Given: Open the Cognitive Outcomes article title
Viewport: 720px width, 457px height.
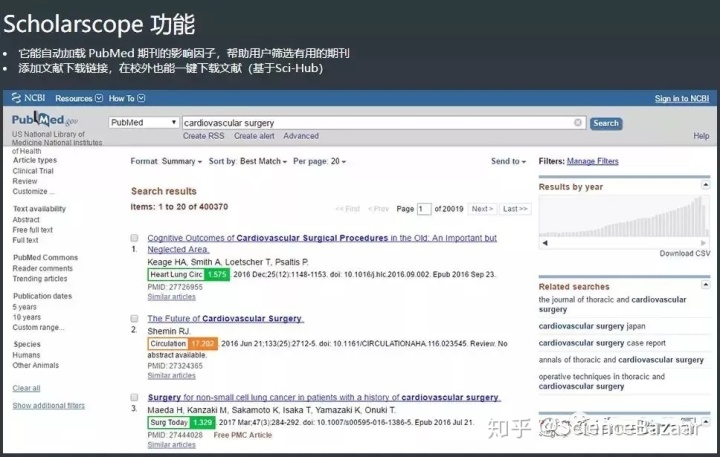Looking at the screenshot, I should (322, 243).
